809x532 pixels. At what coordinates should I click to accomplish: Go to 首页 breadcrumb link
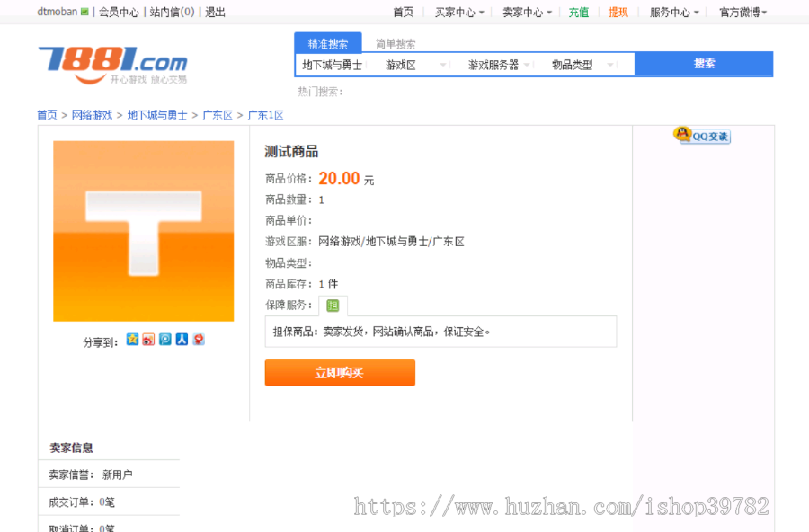tap(47, 115)
